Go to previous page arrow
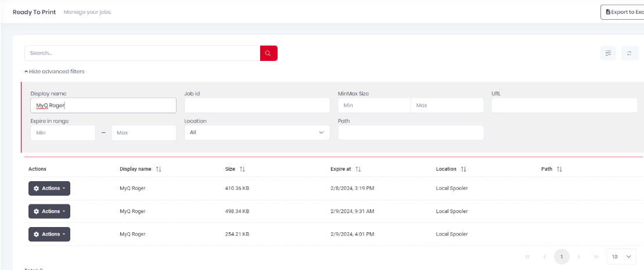This screenshot has height=270, width=644. [x=545, y=257]
